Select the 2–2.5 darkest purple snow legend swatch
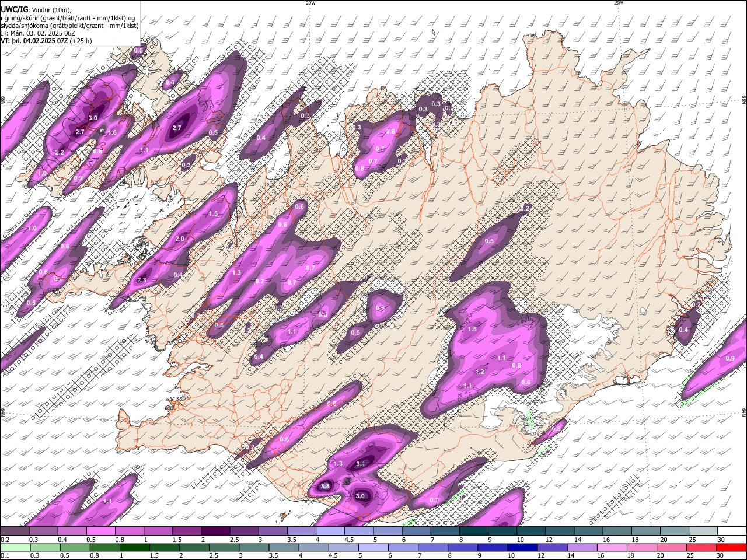 coord(215,531)
